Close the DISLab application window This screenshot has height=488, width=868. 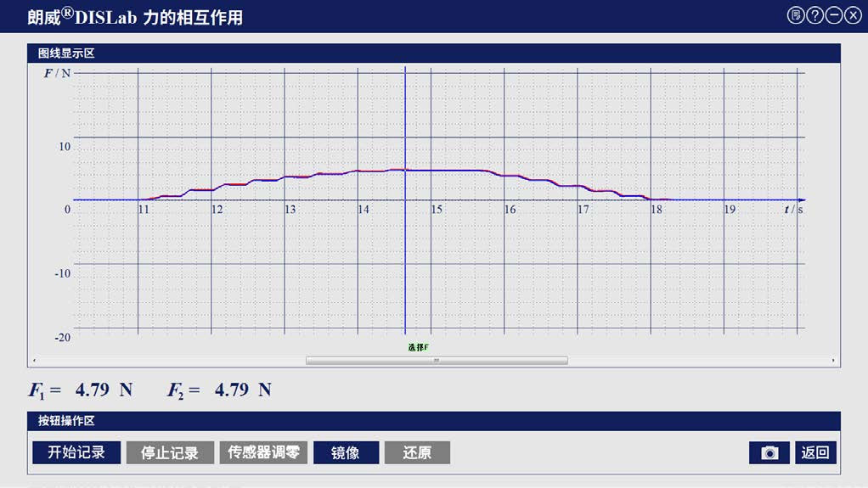[x=853, y=15]
